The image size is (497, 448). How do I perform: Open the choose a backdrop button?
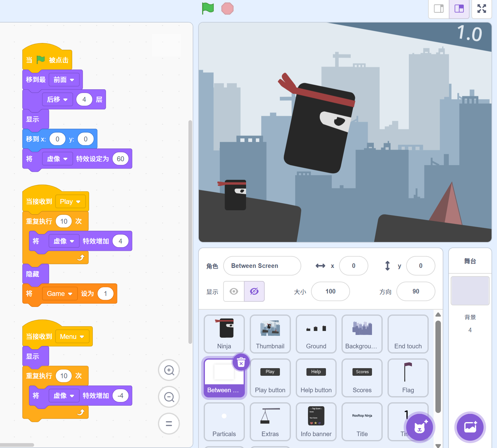click(x=470, y=427)
